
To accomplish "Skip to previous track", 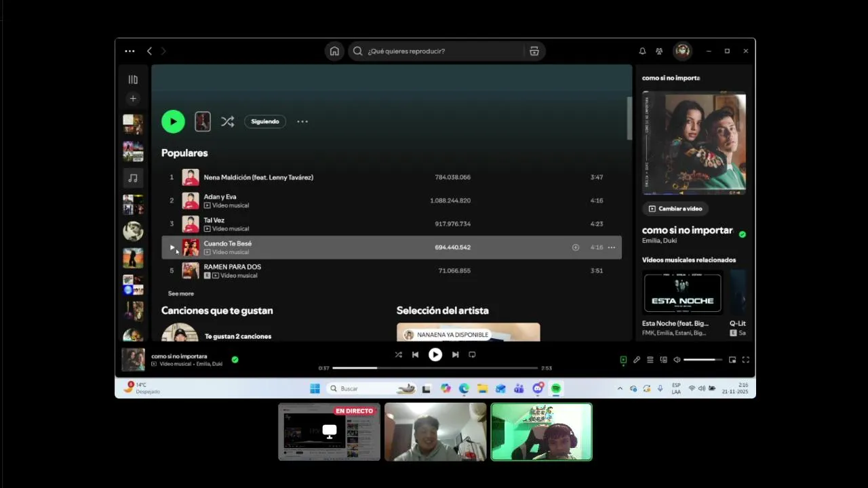I will [415, 354].
